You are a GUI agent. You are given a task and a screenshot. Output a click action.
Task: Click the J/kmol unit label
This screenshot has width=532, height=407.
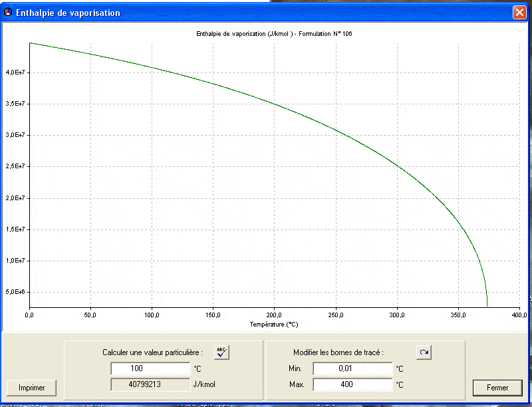coord(204,384)
